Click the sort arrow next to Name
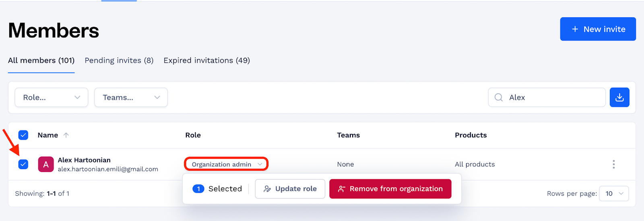This screenshot has height=221, width=644. [x=66, y=135]
